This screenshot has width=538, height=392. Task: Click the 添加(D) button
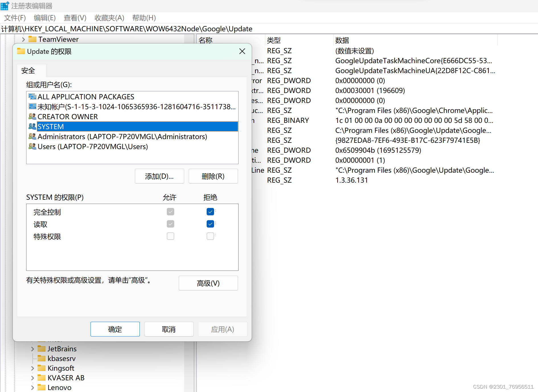(x=159, y=176)
